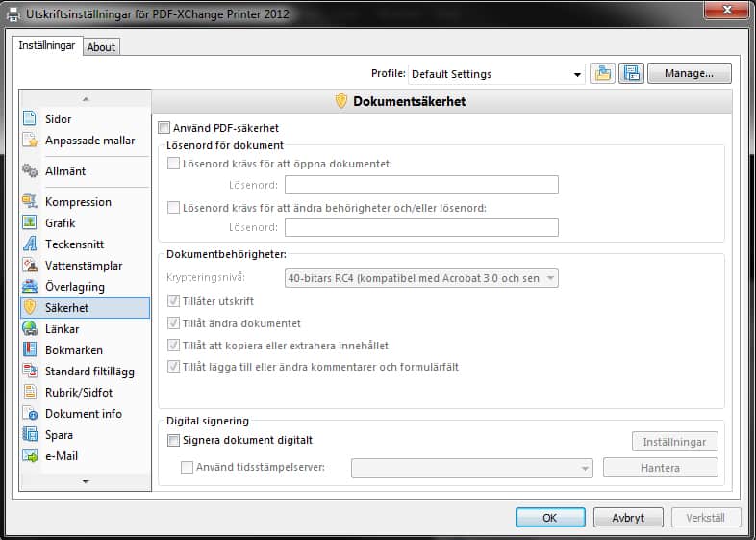Select Teckensnitt label in sidebar
The image size is (756, 540).
(74, 244)
